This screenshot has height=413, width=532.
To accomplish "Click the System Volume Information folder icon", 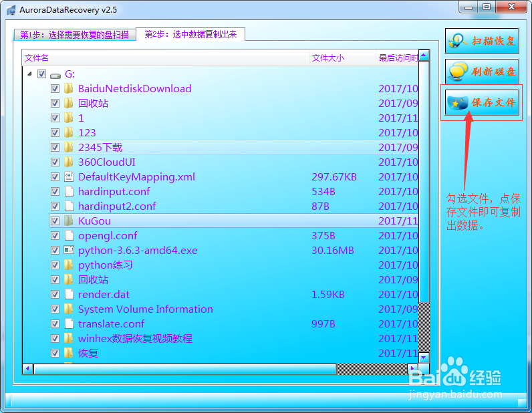I will tap(69, 309).
